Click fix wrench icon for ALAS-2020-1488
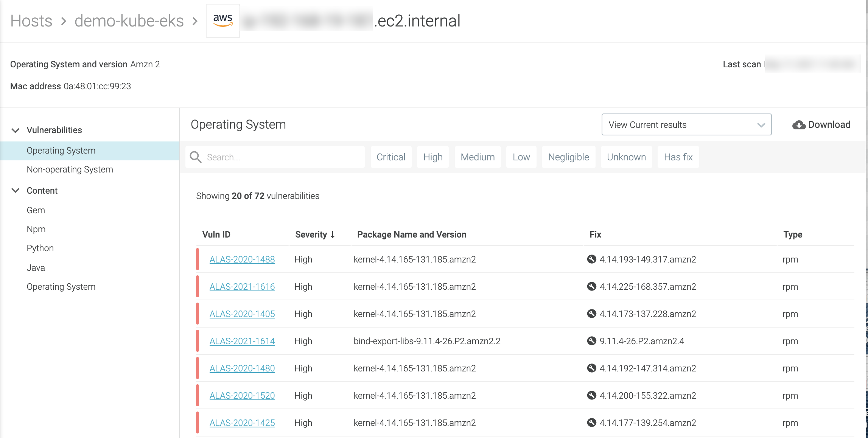 point(591,259)
